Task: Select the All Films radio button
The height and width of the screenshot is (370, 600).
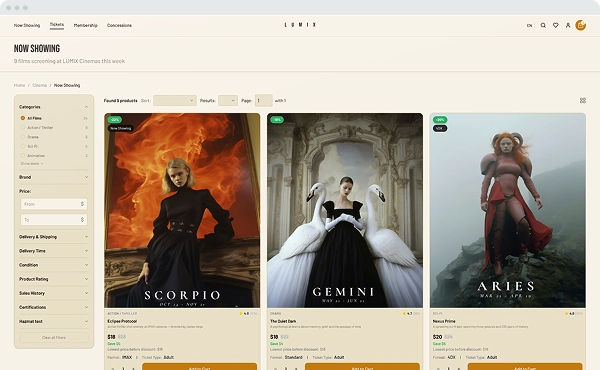Action: pyautogui.click(x=23, y=118)
